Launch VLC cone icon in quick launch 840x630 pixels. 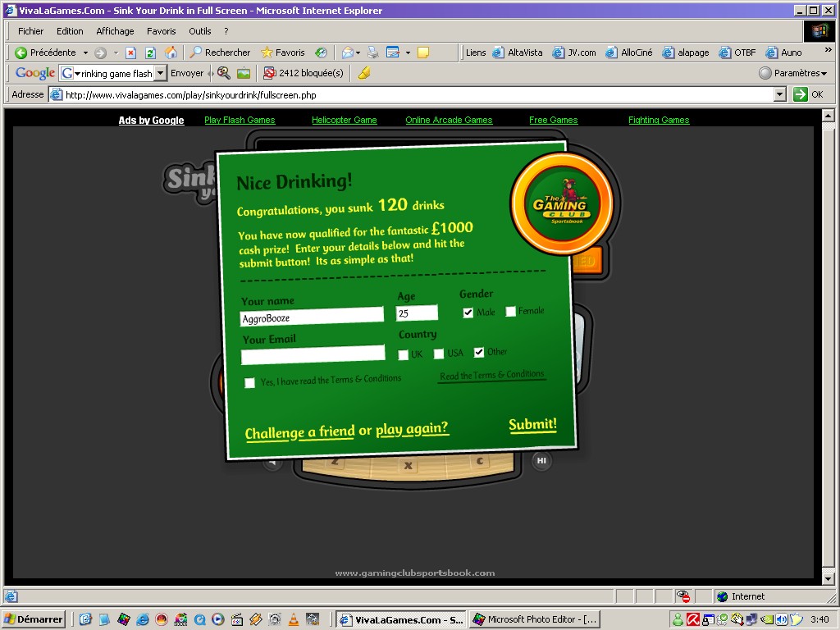click(x=294, y=619)
